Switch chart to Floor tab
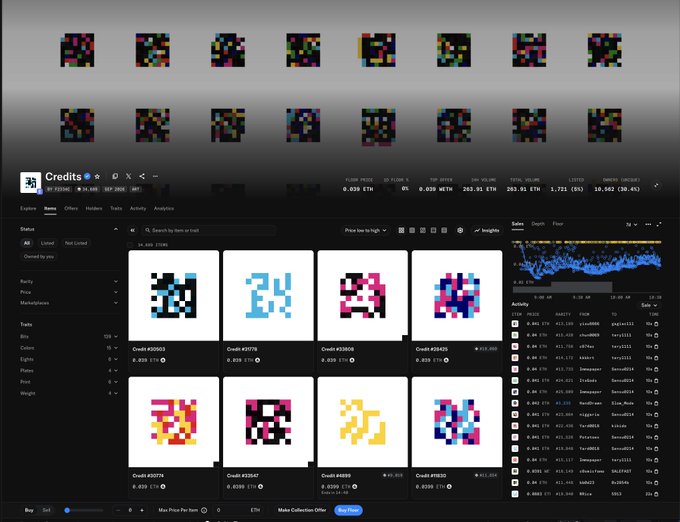680x522 pixels. coord(558,224)
